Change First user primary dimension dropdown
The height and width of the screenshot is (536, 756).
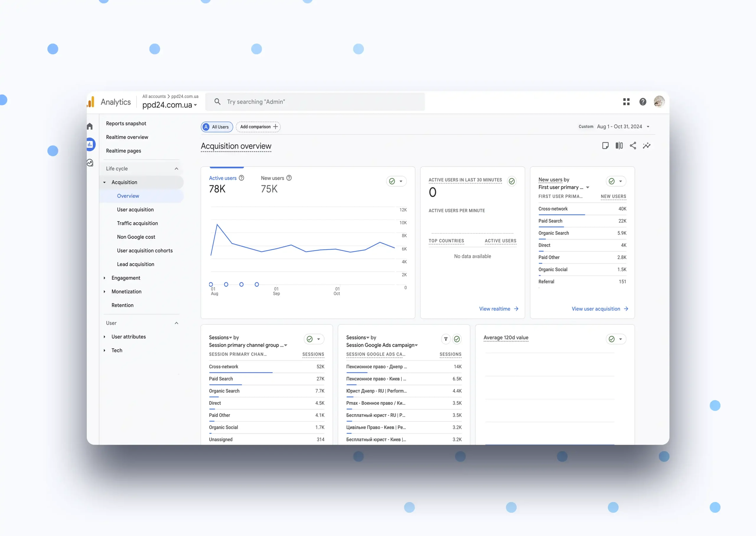(564, 187)
